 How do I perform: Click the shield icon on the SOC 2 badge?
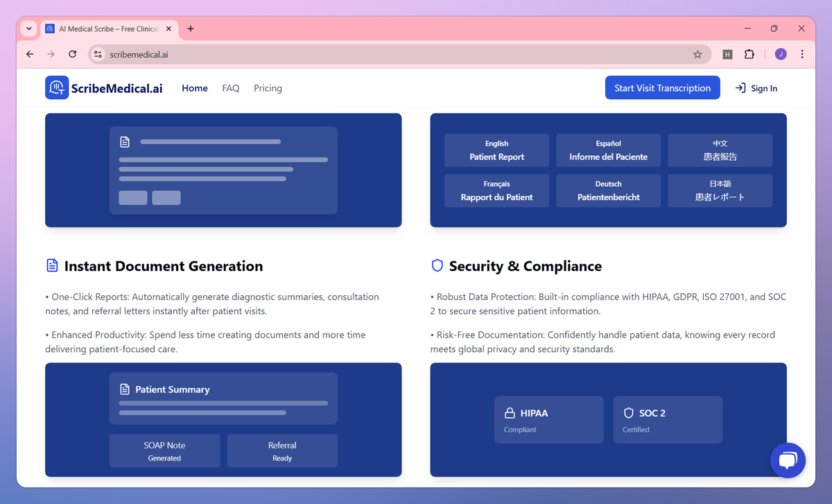coord(628,412)
